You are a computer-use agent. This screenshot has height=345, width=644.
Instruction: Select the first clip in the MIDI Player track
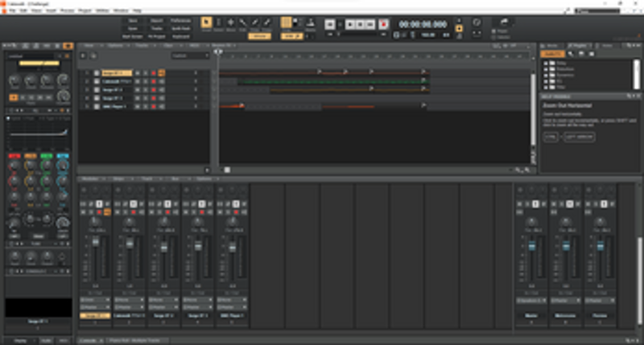[232, 106]
